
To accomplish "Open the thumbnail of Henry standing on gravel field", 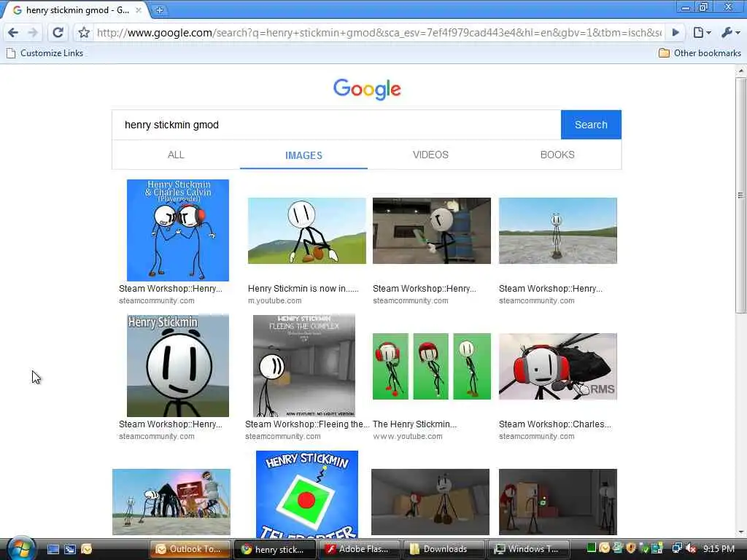I will point(558,230).
